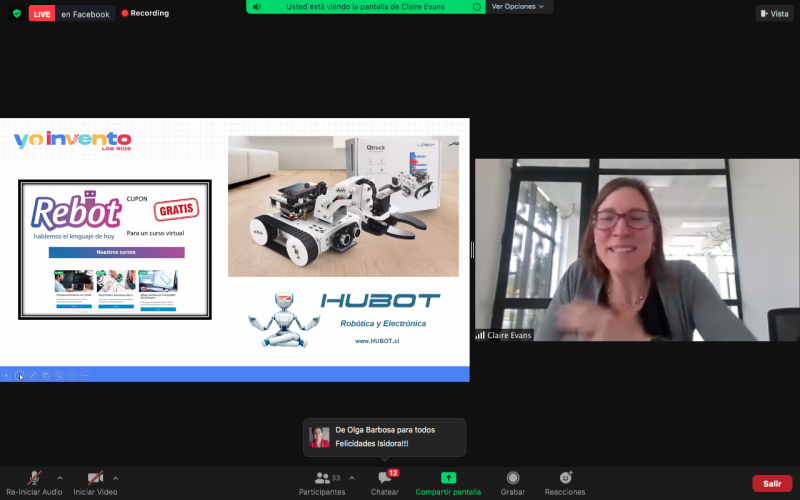Click captions icon in slide toolbar
The width and height of the screenshot is (800, 500).
coord(72,376)
